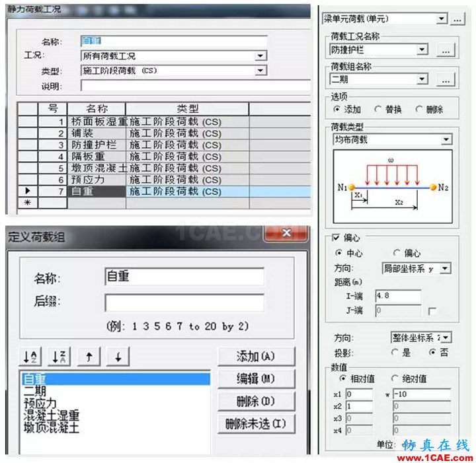
Task: Click the 删除(D) button
Action: click(x=257, y=402)
